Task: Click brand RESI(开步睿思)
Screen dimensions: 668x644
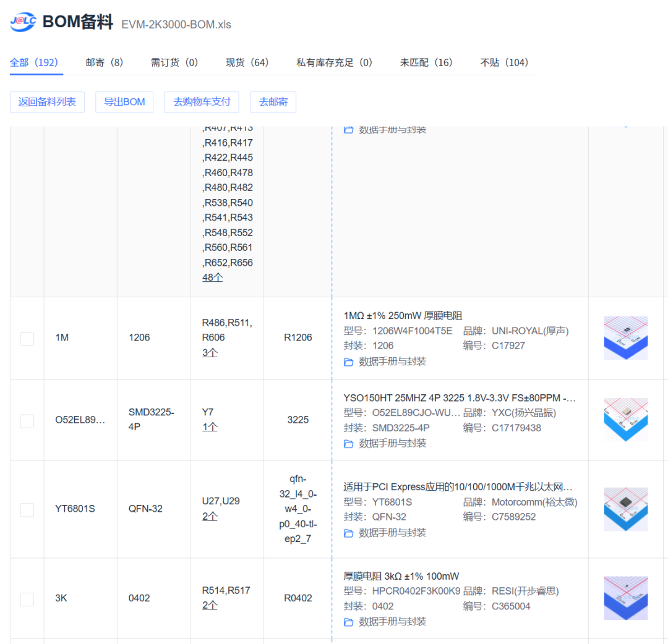Action: [x=525, y=591]
